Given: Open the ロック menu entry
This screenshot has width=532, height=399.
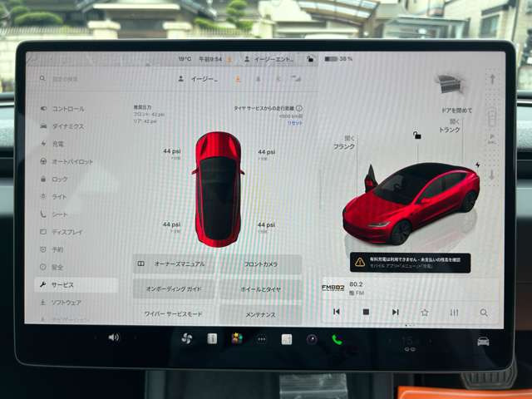Looking at the screenshot, I should (x=54, y=180).
